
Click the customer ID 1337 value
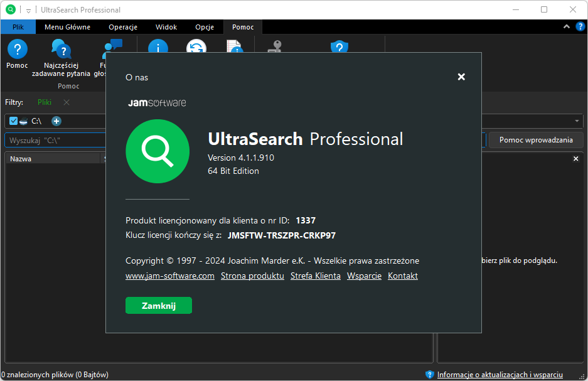[x=306, y=220]
